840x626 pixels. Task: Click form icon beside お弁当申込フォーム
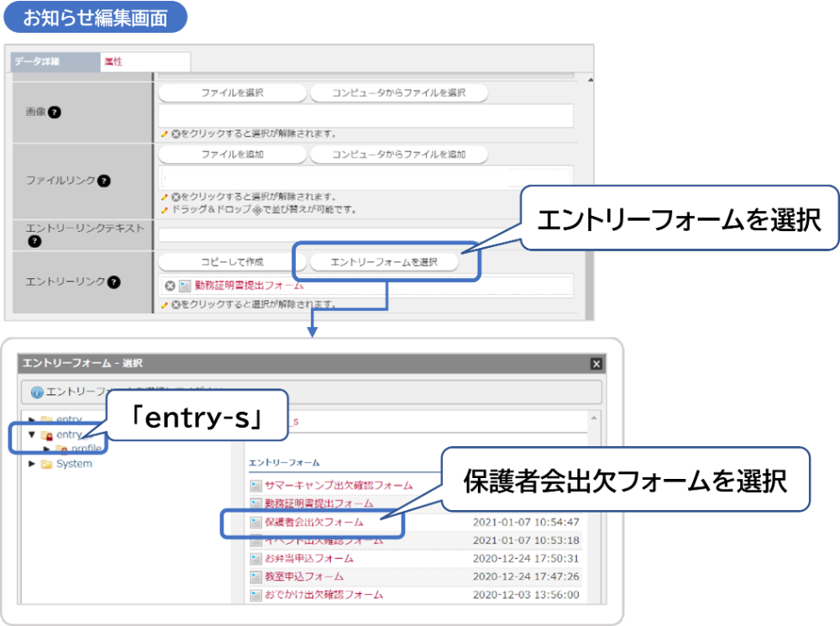click(x=255, y=559)
